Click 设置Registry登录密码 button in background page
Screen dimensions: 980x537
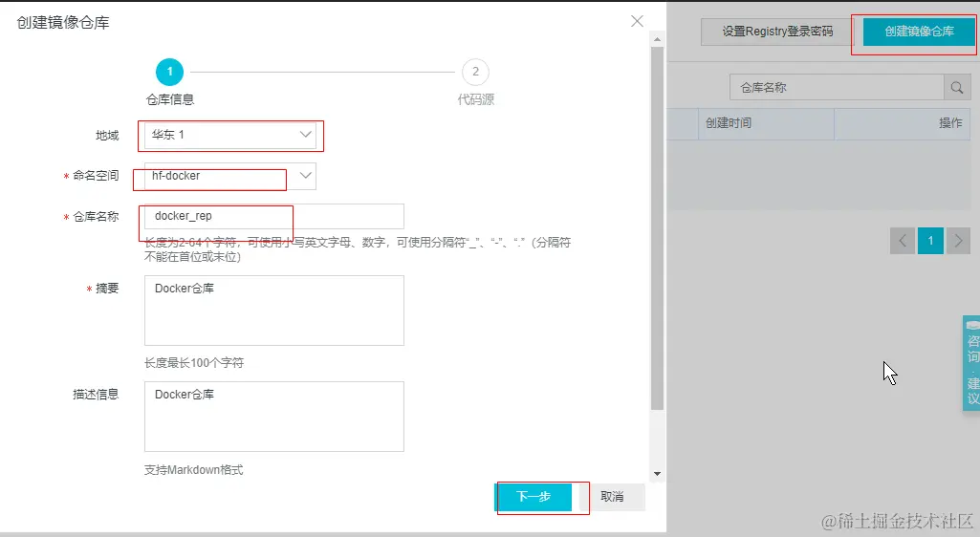pyautogui.click(x=777, y=32)
